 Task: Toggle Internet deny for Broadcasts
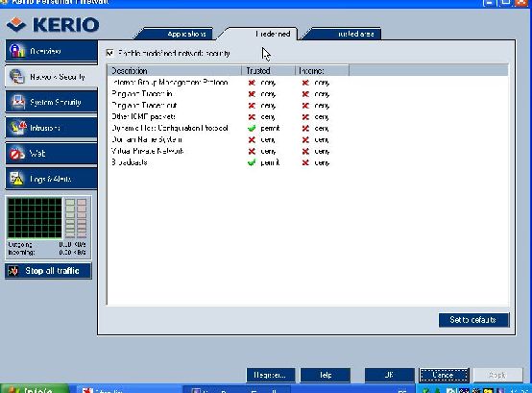point(305,162)
